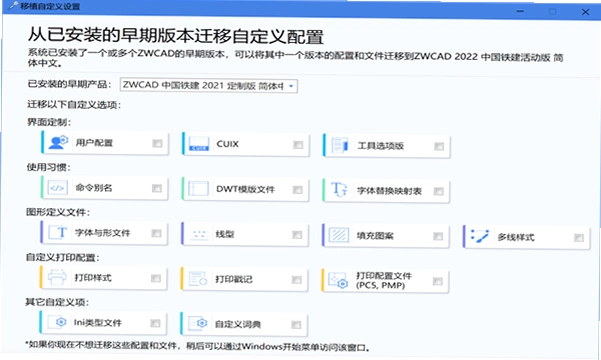Click the 命令别名 code icon
Viewport: 601px width, 360px height.
[57, 188]
